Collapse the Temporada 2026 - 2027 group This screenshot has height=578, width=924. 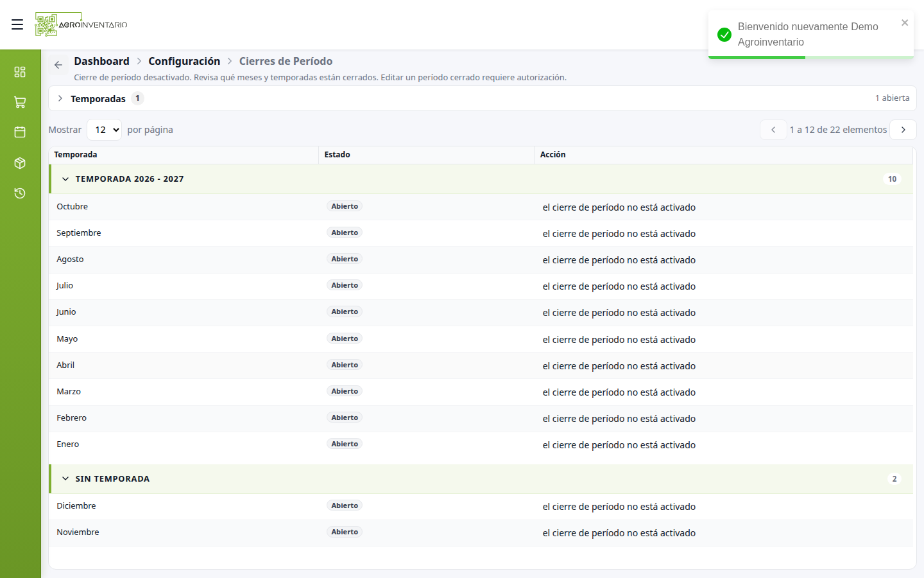pos(65,179)
